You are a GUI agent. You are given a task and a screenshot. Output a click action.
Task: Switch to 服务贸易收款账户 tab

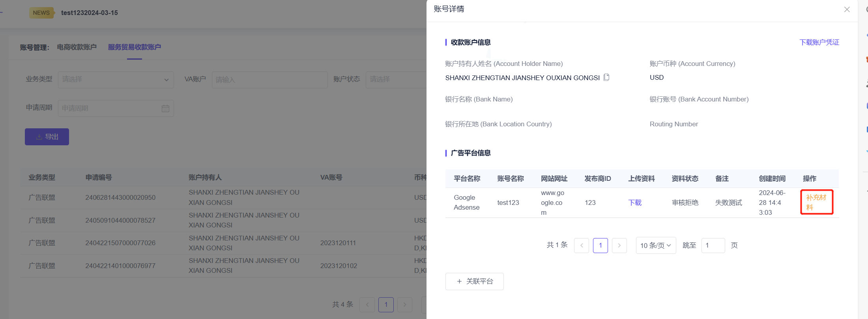[134, 47]
